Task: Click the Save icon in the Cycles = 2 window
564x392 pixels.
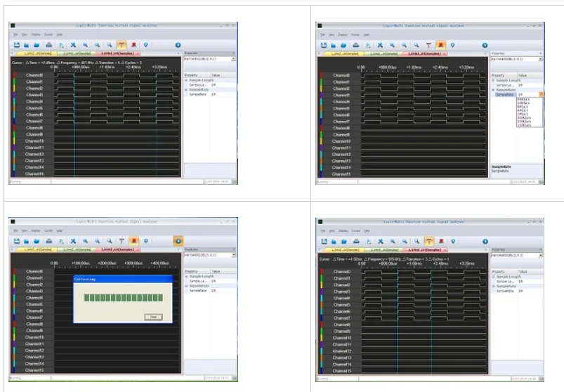Action: pyautogui.click(x=17, y=45)
